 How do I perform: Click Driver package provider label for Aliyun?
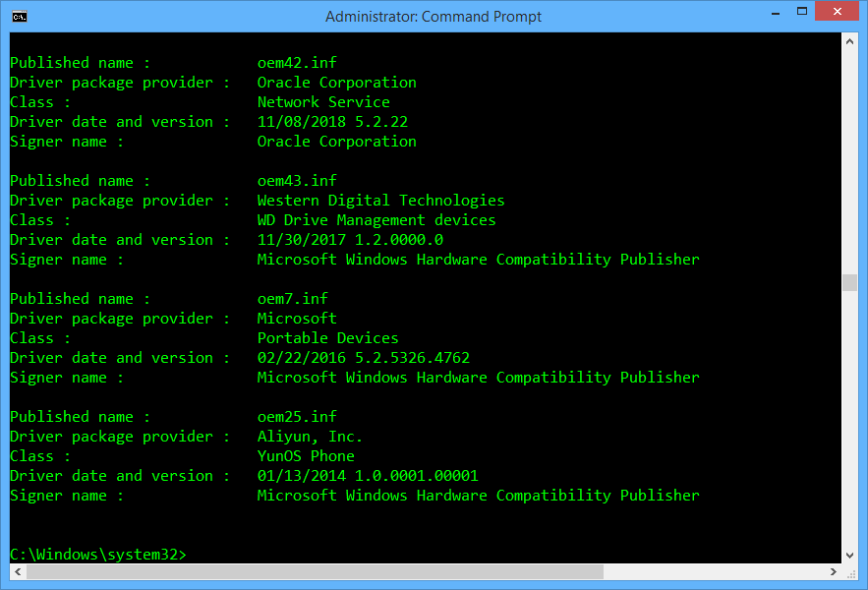(120, 437)
